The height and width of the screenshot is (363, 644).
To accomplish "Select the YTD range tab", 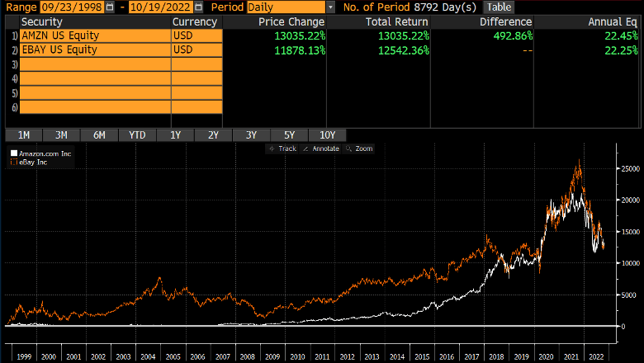I will (136, 135).
